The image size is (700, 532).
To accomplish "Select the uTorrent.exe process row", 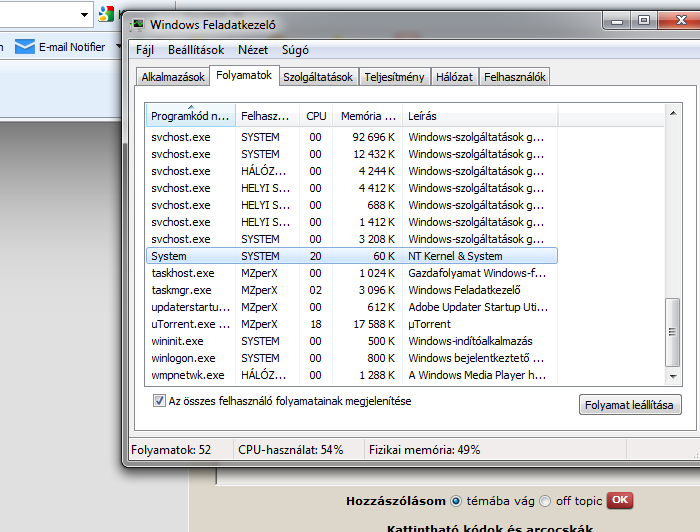I will click(352, 324).
